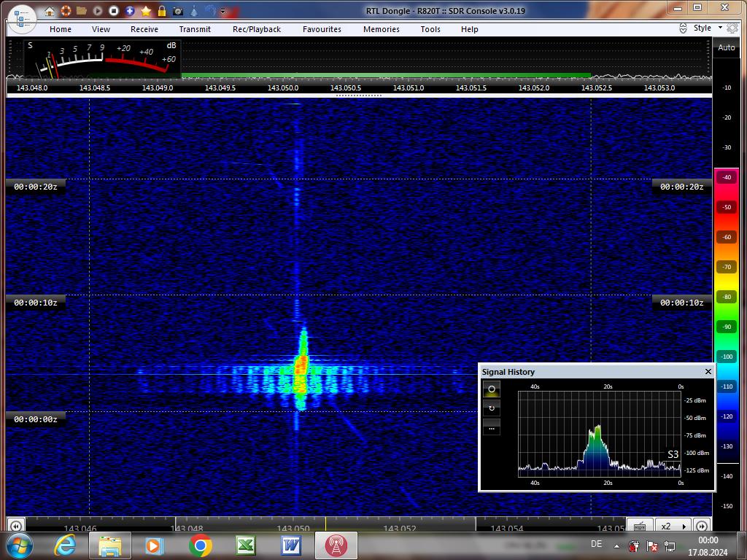Click the Home house icon in quick toolbar
The image size is (747, 560).
point(50,11)
